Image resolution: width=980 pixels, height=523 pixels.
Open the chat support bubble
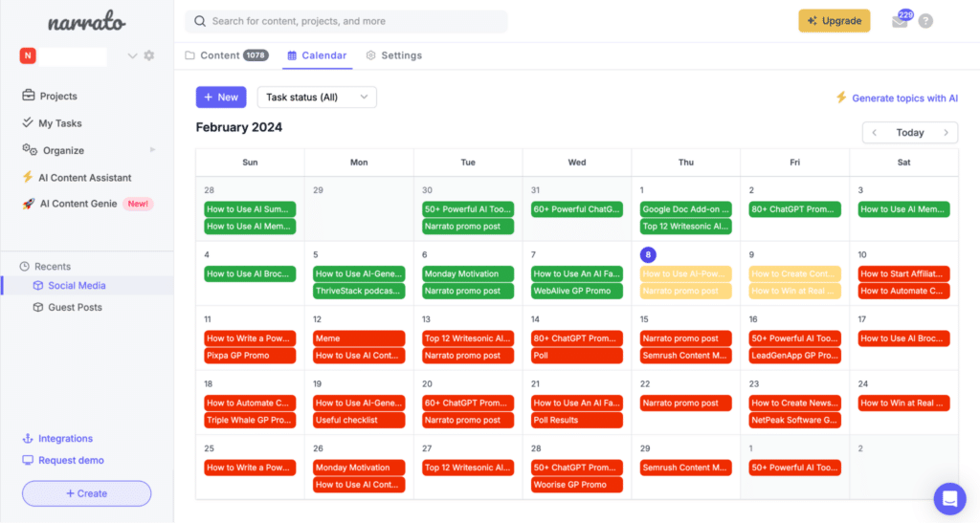coord(949,498)
